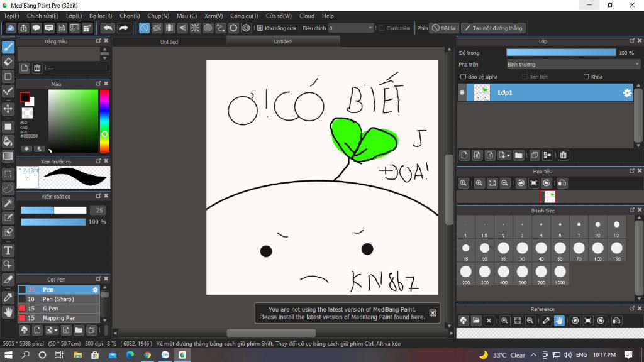Click the navigator canvas thumbnail
Screen dimensions: 644x362
[x=549, y=197]
